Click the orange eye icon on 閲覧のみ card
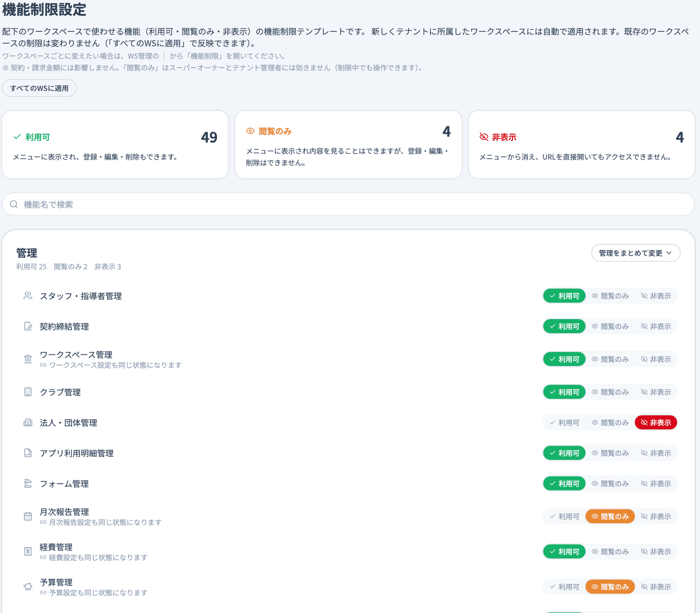 pyautogui.click(x=250, y=131)
